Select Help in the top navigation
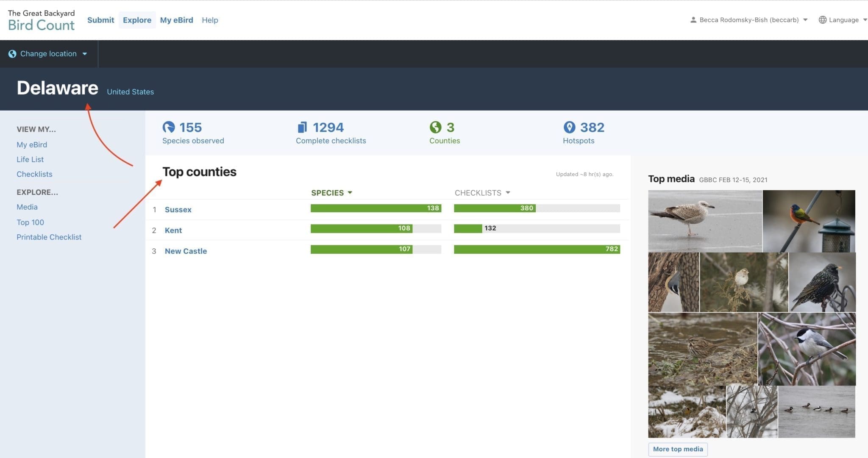 point(210,20)
